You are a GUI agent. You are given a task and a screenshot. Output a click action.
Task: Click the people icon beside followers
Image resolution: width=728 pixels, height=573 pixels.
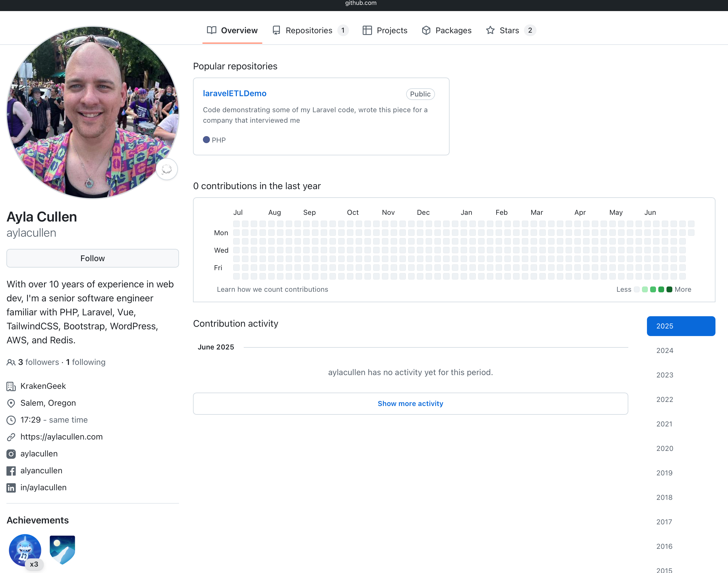[x=11, y=363]
